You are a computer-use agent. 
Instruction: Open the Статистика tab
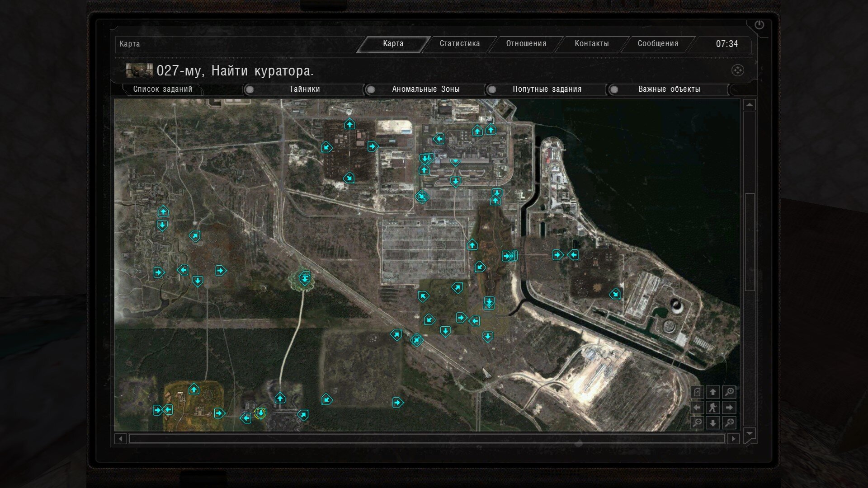[459, 44]
